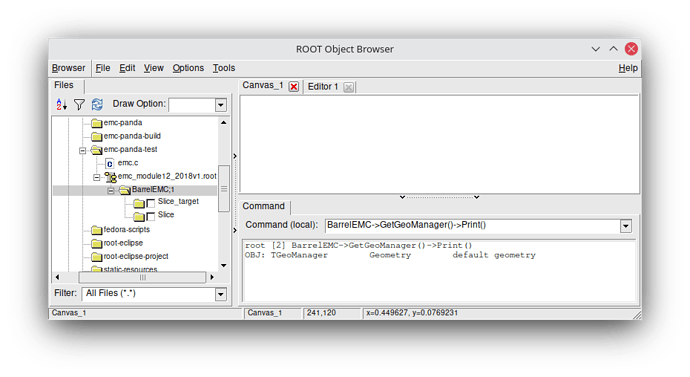Viewport: 690px width, 377px height.
Task: Click the tree horizontal scrollbar thumb
Action: pos(142,278)
